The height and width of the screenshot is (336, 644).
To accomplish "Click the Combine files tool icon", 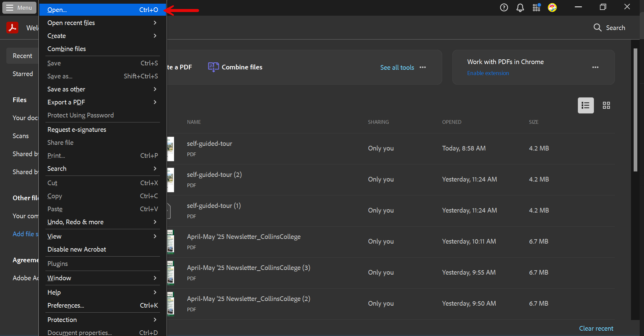I will pyautogui.click(x=213, y=67).
